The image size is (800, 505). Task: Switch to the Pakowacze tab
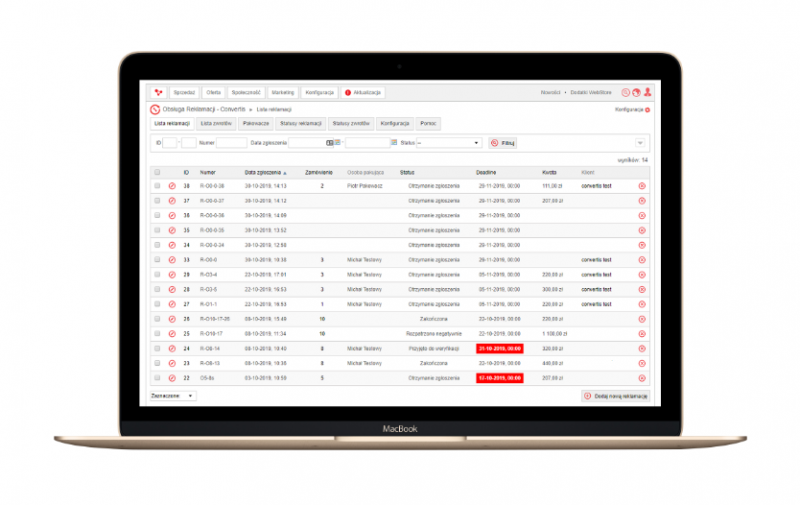(255, 123)
